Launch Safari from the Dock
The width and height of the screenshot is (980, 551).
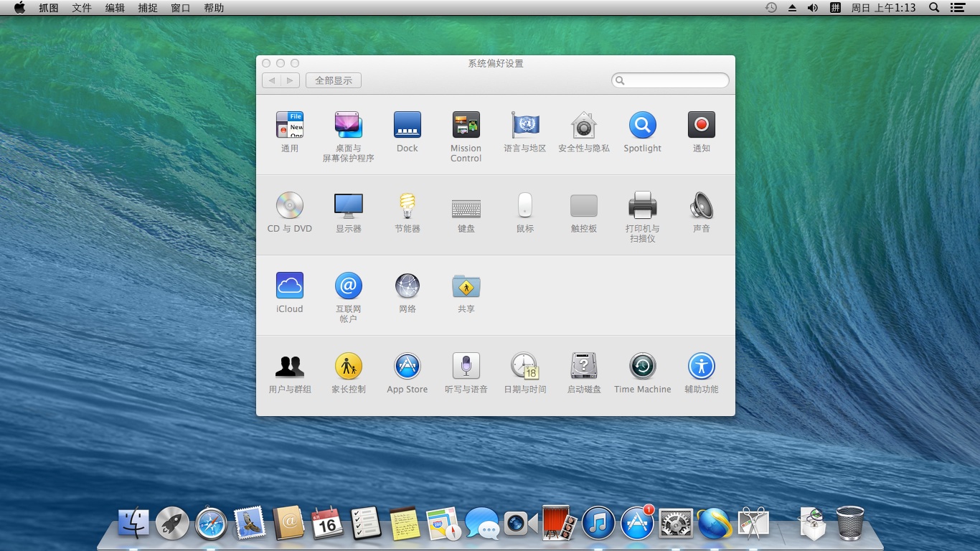pos(210,523)
